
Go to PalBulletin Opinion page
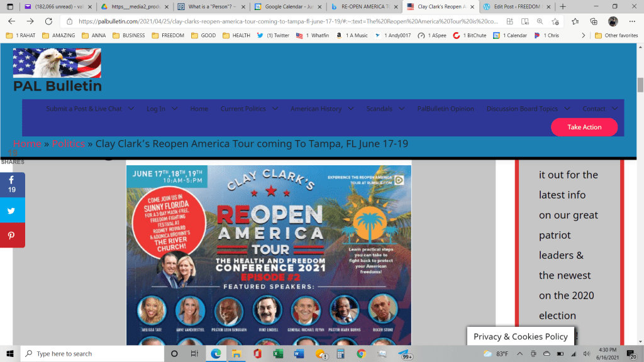click(x=445, y=109)
